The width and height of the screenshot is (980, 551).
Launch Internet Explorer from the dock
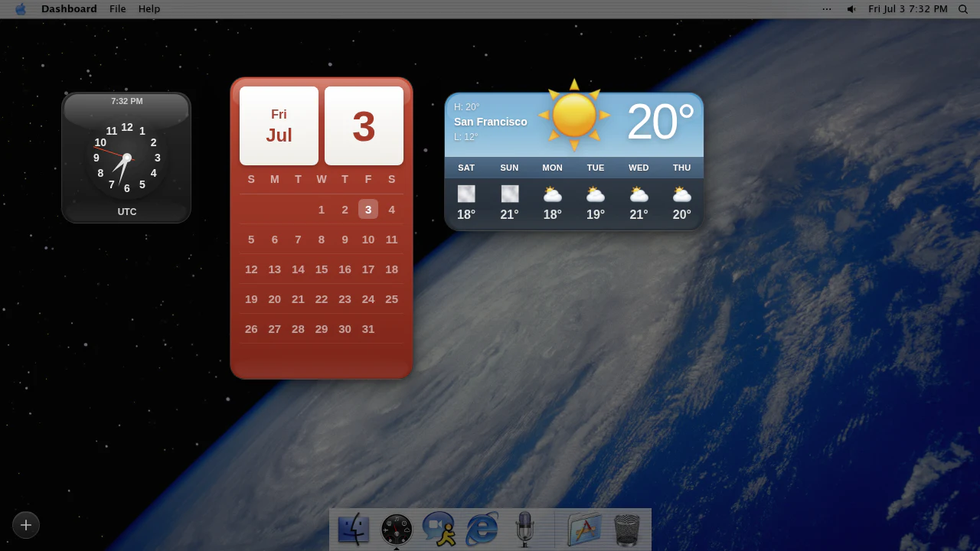pyautogui.click(x=482, y=529)
